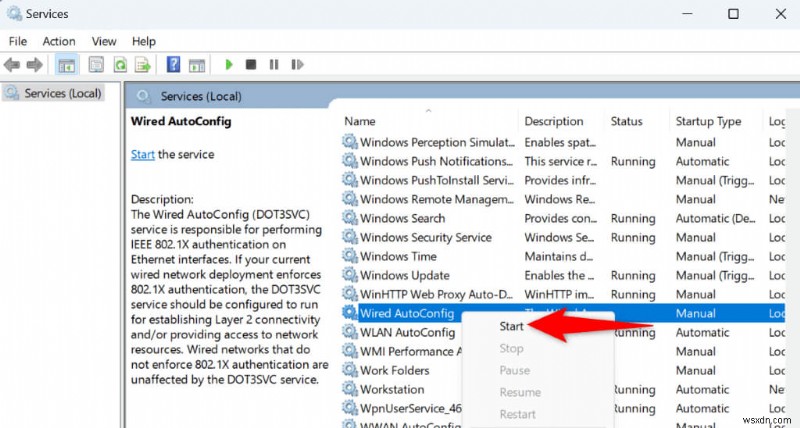Choose Start in the context menu

[511, 326]
